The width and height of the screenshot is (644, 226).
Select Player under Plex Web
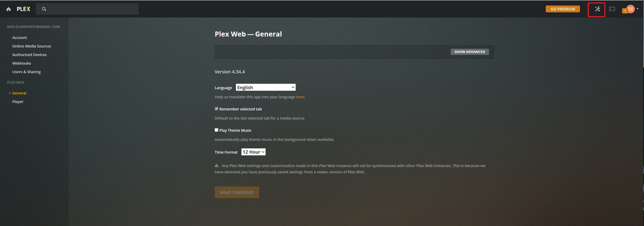point(18,102)
